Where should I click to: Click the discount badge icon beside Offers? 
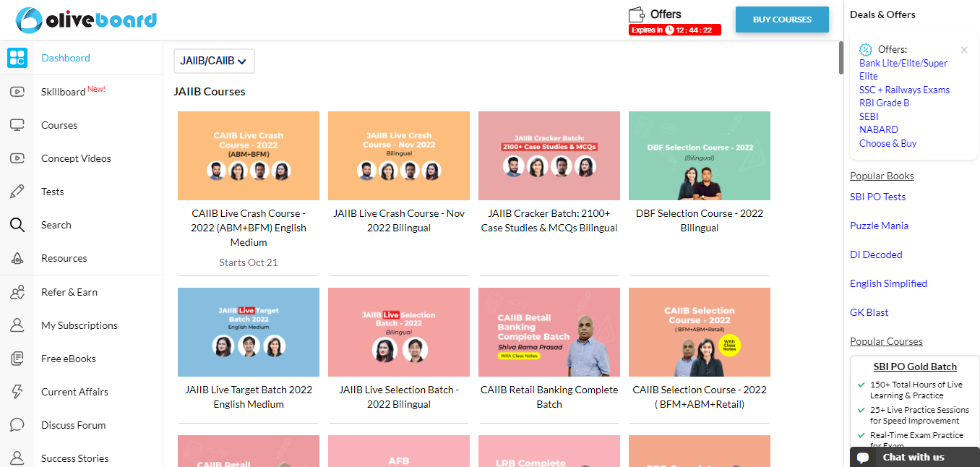coord(866,49)
